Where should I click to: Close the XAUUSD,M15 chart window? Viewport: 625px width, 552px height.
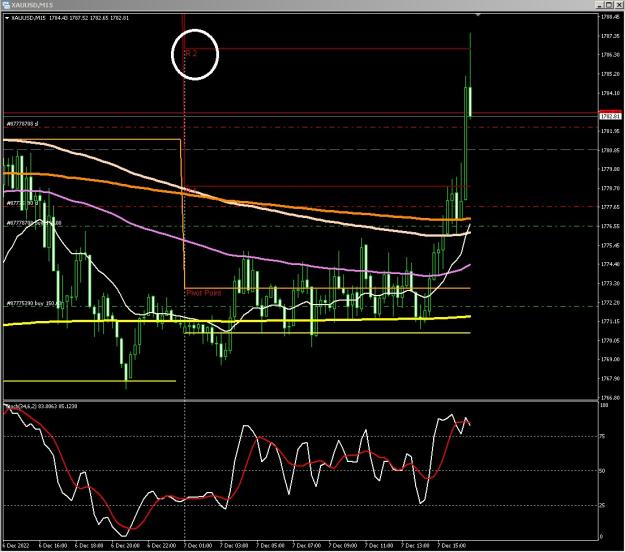pyautogui.click(x=618, y=5)
